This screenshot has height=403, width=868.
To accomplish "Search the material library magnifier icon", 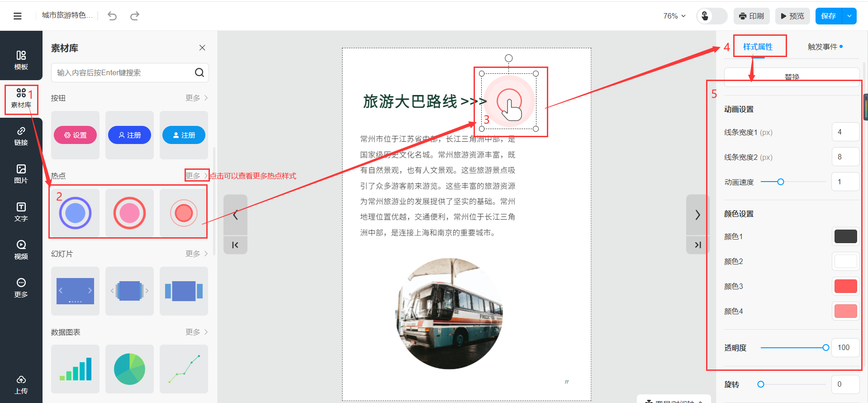I will pos(199,72).
